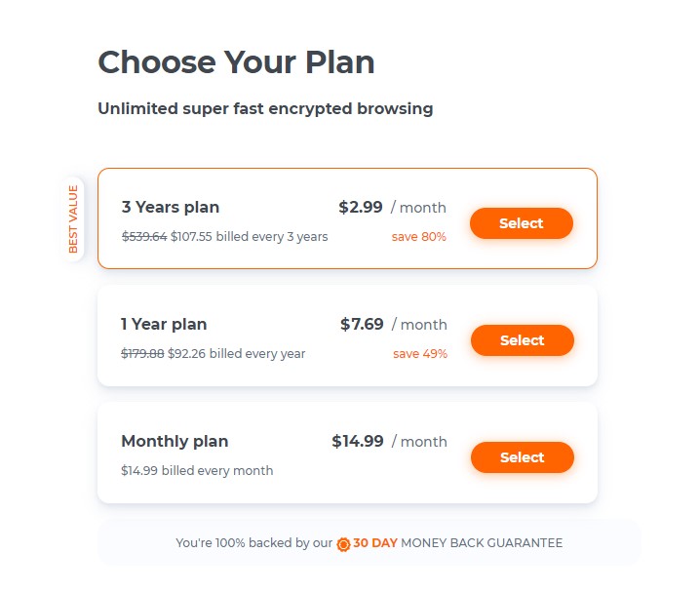Click the Choose Your Plan heading
700x593 pixels.
tap(236, 61)
